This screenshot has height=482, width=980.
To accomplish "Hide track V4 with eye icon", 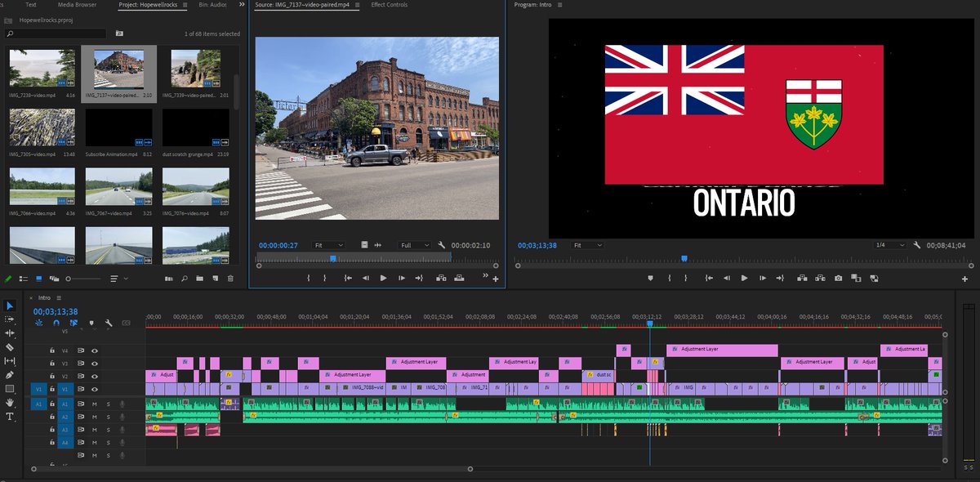I will pos(95,350).
